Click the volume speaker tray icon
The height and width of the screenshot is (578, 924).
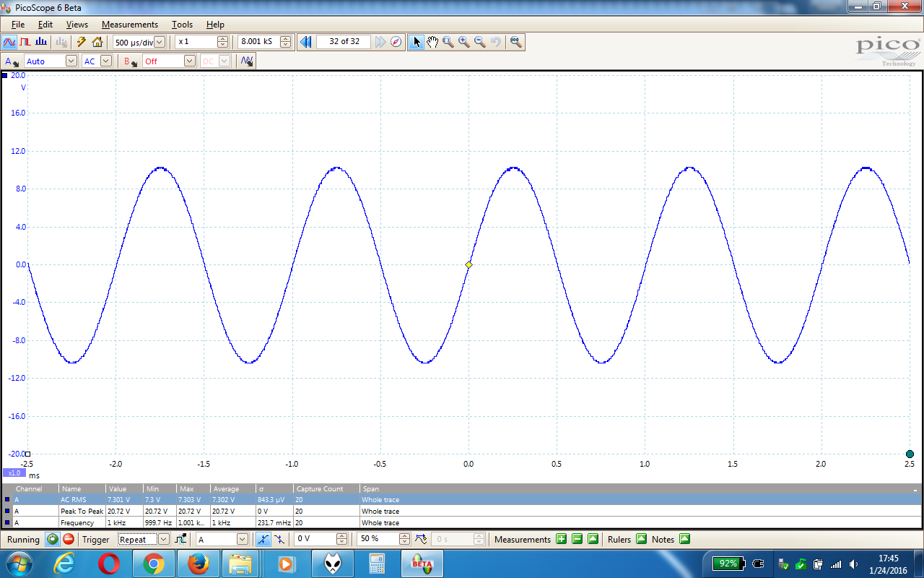click(855, 564)
